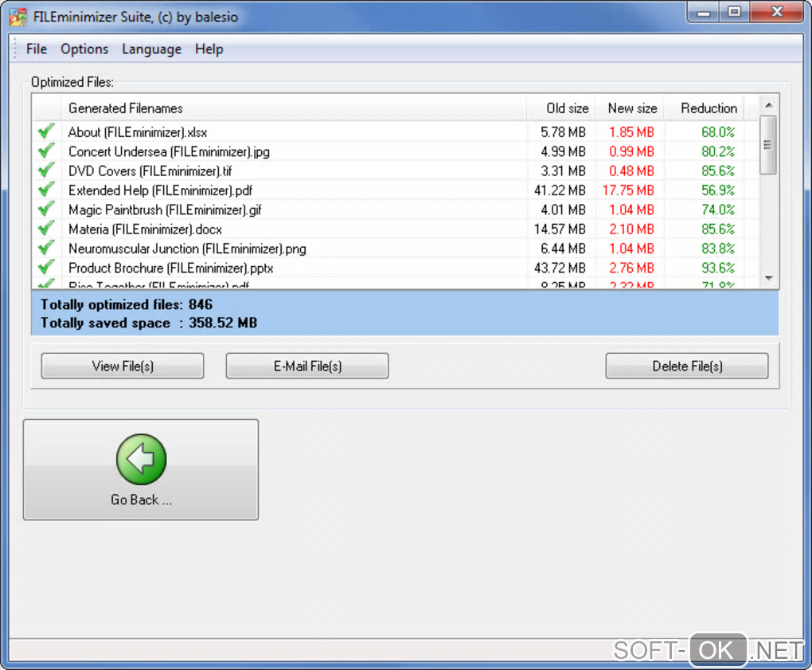812x670 pixels.
Task: Click the 14.57 MB old size value
Action: [560, 229]
